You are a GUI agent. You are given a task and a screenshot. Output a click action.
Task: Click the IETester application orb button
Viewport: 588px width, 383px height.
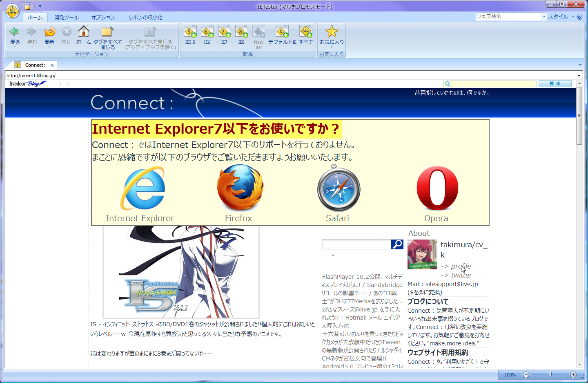pos(12,11)
